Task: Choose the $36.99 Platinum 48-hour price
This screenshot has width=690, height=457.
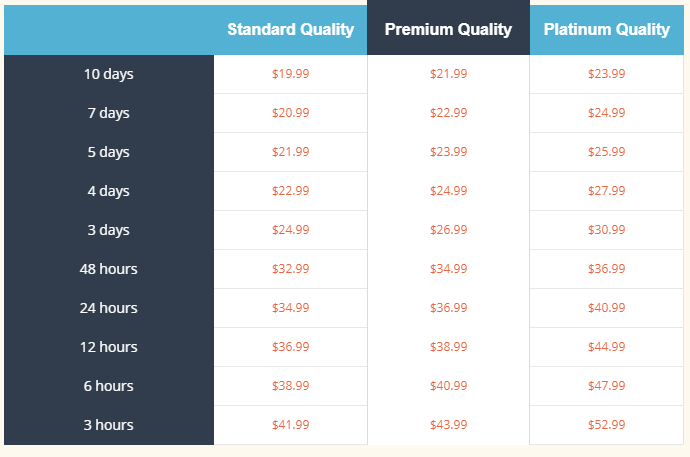Action: 607,269
